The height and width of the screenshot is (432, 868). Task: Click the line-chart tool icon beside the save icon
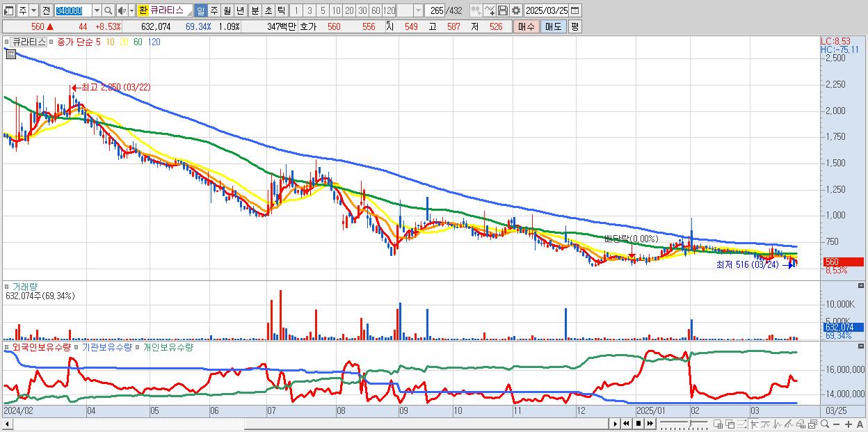[x=489, y=10]
